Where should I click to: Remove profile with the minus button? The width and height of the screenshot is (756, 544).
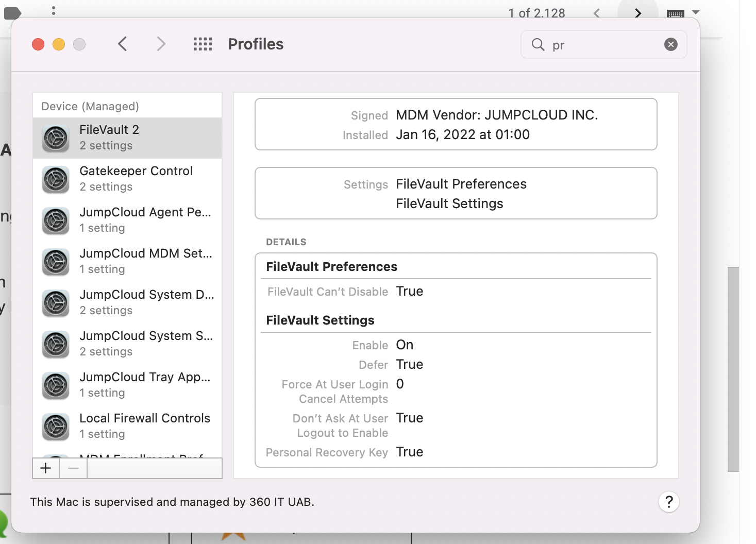[x=73, y=468]
